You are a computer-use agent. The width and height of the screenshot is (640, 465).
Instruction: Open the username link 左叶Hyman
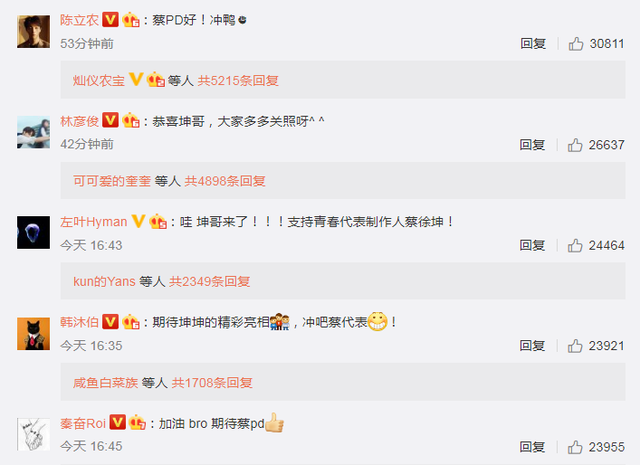coord(93,222)
